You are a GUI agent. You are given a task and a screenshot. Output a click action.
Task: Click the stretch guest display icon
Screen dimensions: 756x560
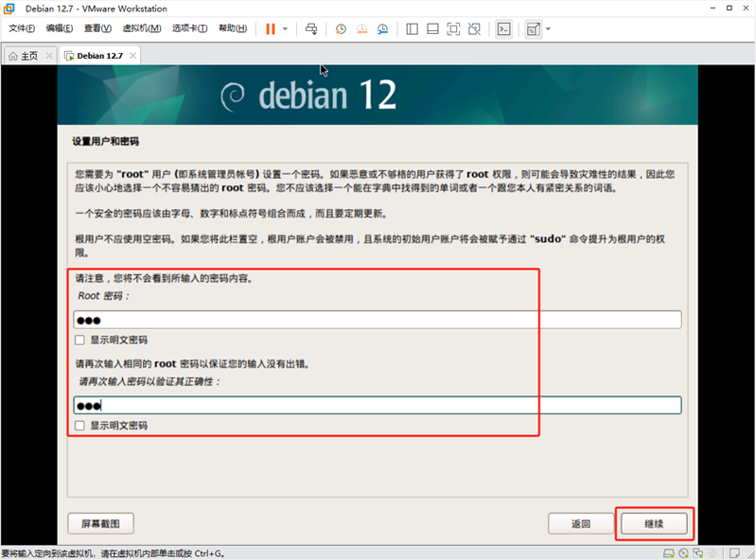tap(534, 29)
